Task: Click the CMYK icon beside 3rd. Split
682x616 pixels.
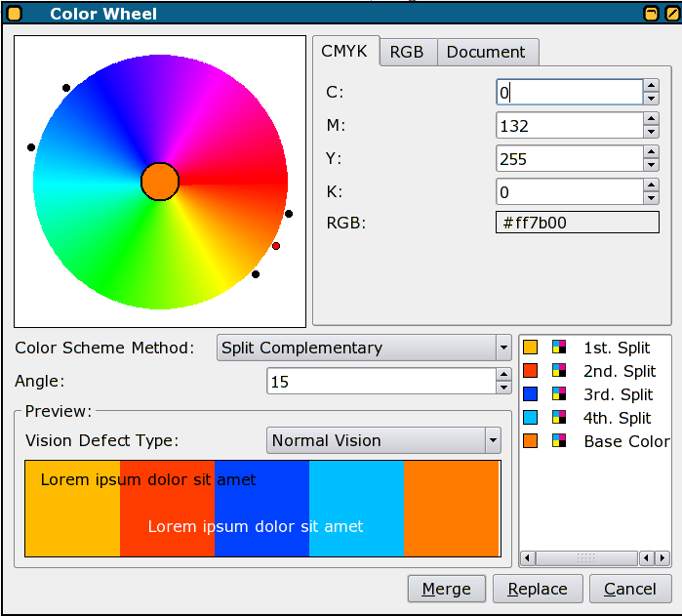Action: point(559,394)
